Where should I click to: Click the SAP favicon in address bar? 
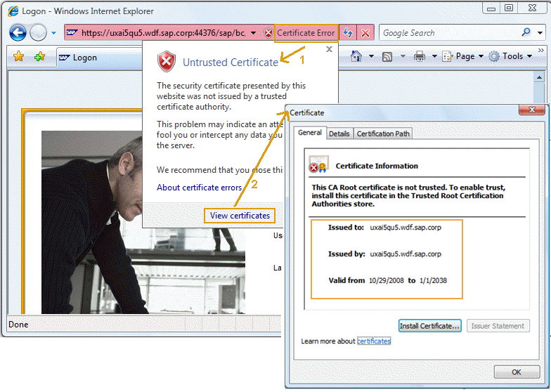click(72, 32)
